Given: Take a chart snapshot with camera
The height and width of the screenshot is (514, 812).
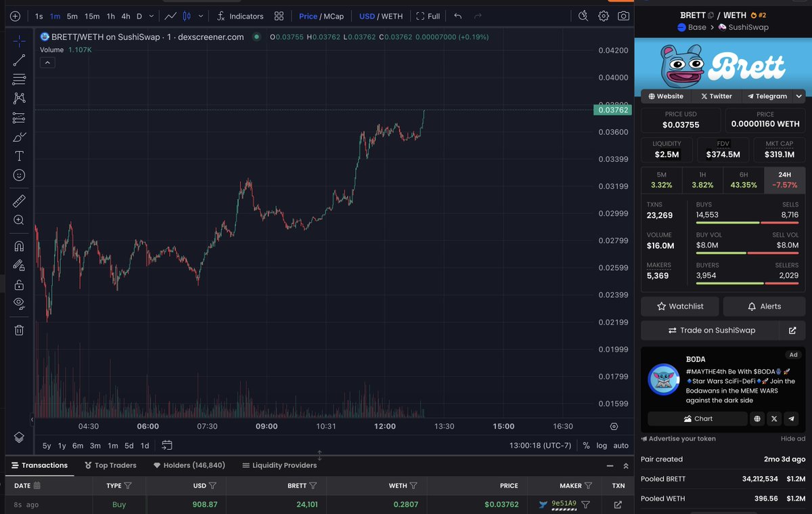Looking at the screenshot, I should click(623, 16).
